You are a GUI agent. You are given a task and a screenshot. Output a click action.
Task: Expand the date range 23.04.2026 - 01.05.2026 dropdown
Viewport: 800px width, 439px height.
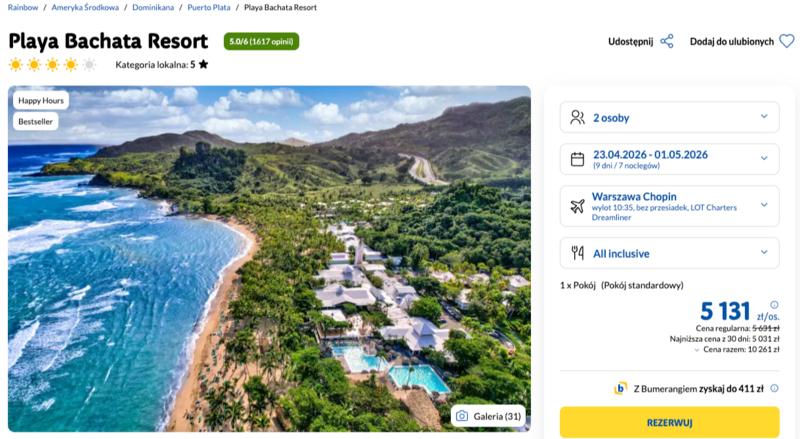coord(669,159)
